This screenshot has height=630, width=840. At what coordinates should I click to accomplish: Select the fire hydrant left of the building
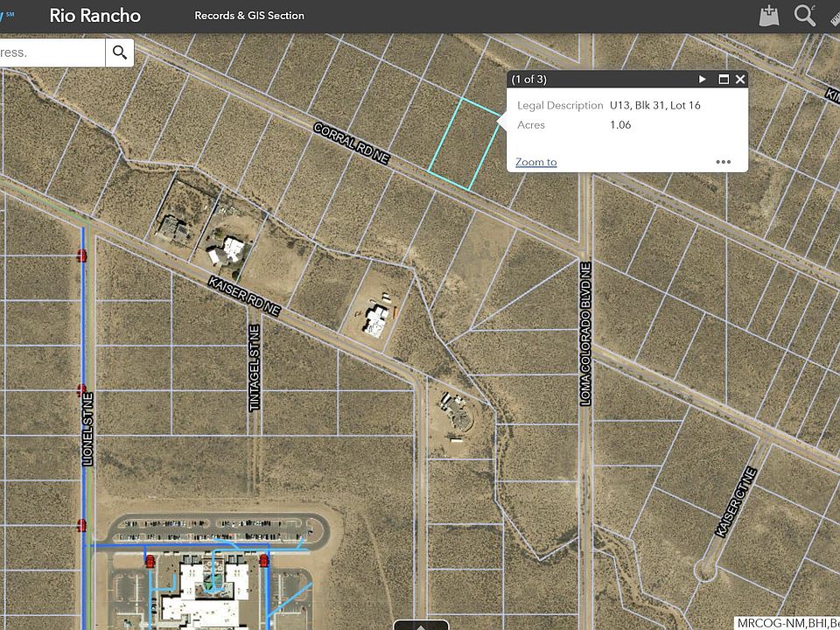150,562
